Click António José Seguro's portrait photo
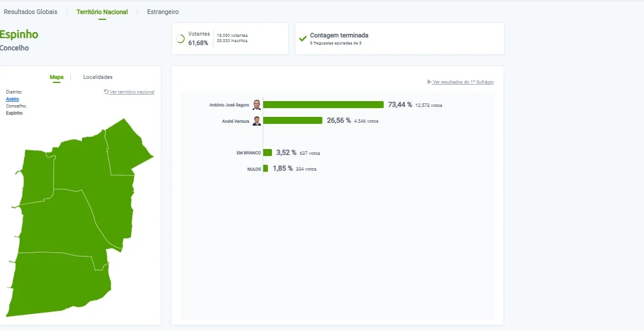The image size is (644, 336). click(257, 105)
